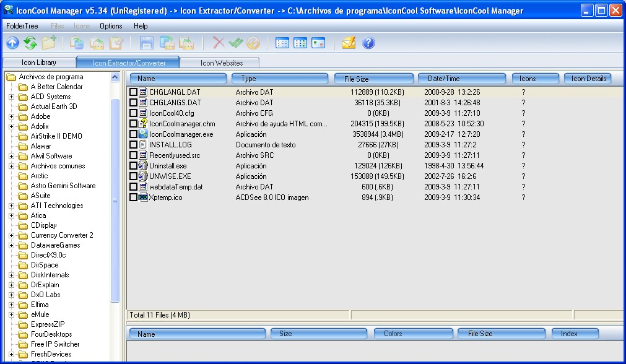The width and height of the screenshot is (626, 364).
Task: Click the IconCool app icon in title bar
Action: coord(8,10)
